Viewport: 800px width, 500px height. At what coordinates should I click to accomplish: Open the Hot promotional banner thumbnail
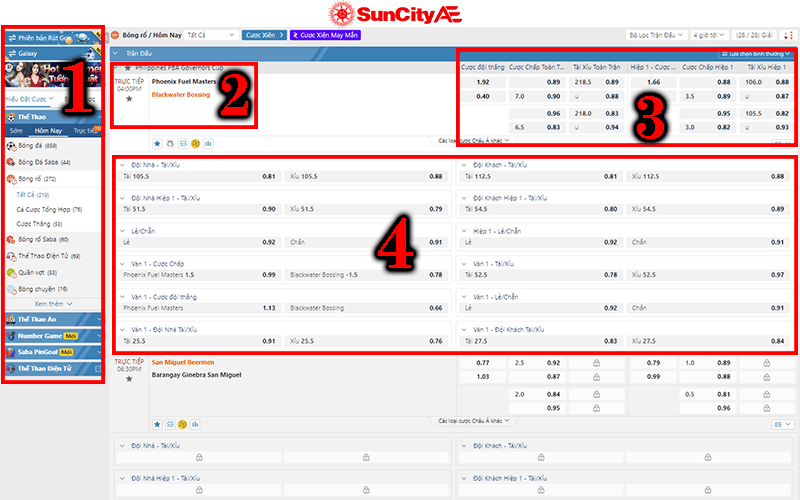52,74
